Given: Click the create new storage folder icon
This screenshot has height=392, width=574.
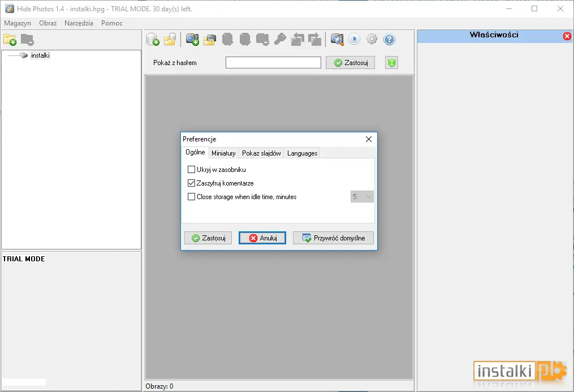Looking at the screenshot, I should tap(10, 40).
